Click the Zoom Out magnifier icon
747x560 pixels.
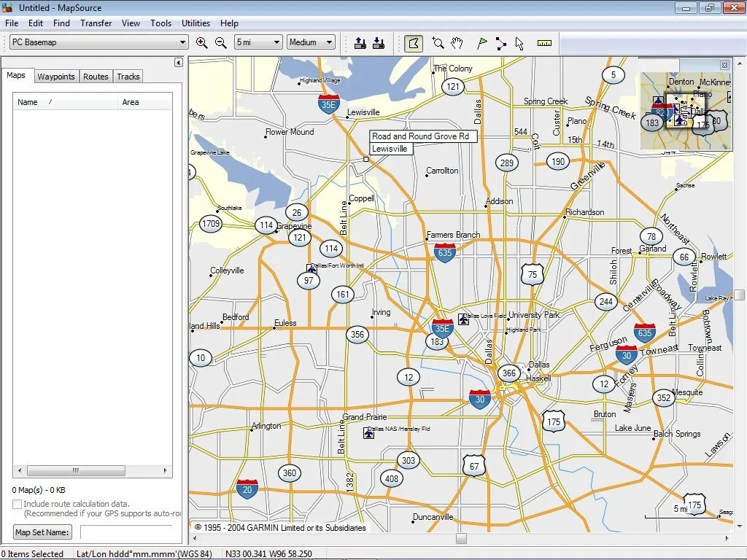pyautogui.click(x=220, y=43)
